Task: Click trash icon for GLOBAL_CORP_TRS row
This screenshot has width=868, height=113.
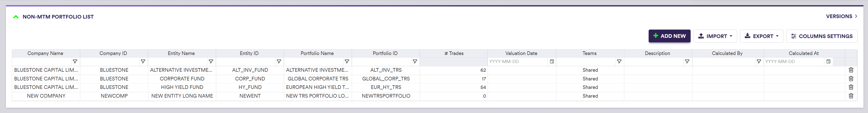Action: point(851,79)
